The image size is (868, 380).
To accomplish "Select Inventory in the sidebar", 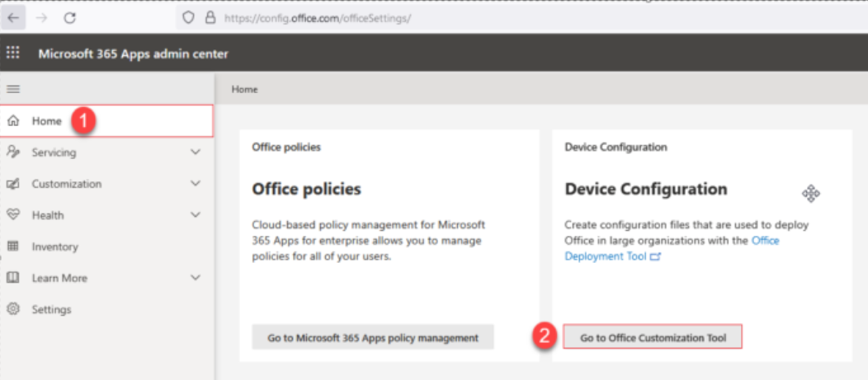I will [x=54, y=246].
